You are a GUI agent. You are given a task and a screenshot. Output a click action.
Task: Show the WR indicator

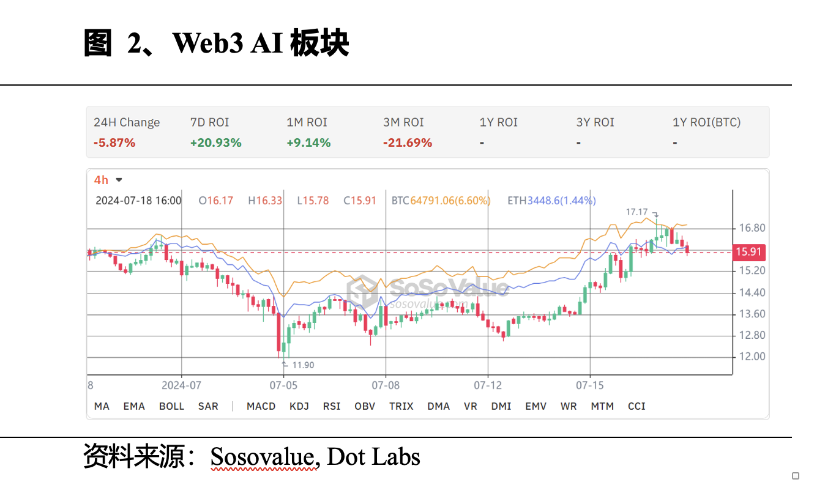pyautogui.click(x=569, y=406)
